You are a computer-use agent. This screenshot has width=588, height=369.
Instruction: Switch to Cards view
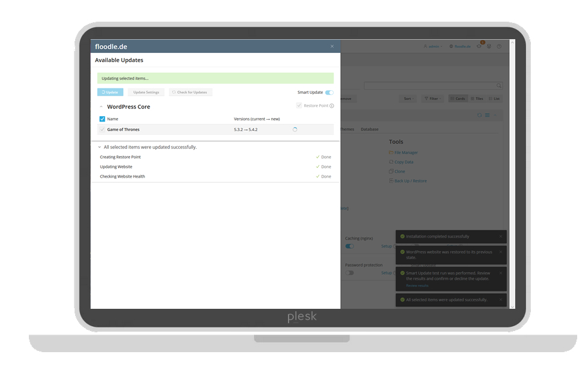coord(458,99)
